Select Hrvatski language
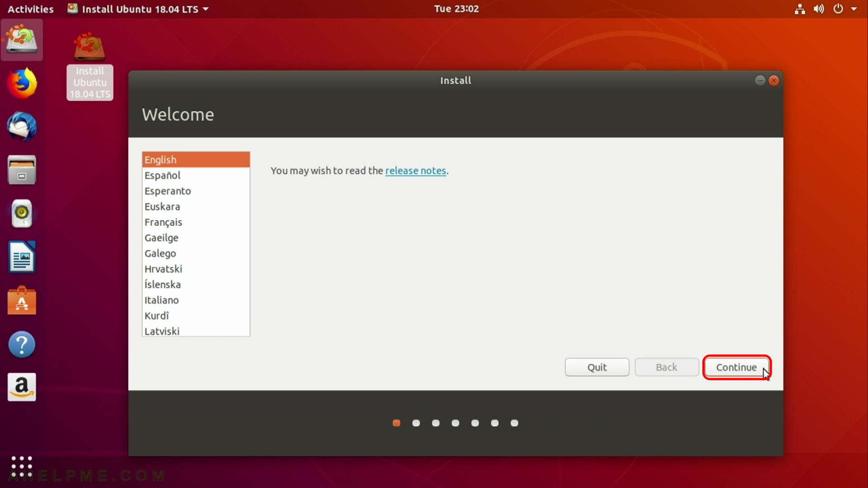The width and height of the screenshot is (868, 488). tap(196, 269)
